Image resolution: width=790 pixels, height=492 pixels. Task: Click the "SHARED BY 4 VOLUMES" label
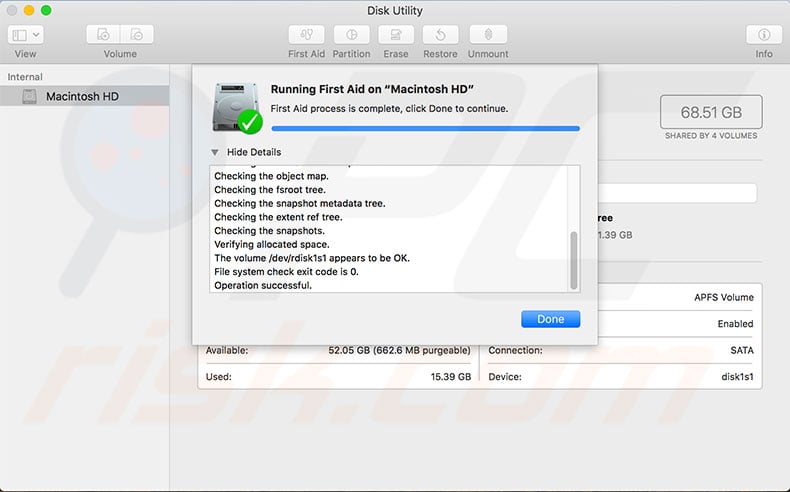tap(711, 136)
